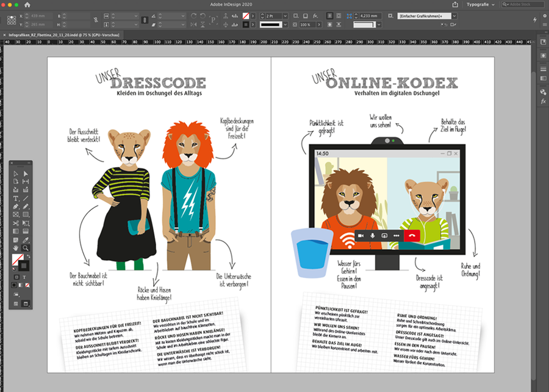The width and height of the screenshot is (549, 392).
Task: Select the Line tool
Action: point(26,198)
